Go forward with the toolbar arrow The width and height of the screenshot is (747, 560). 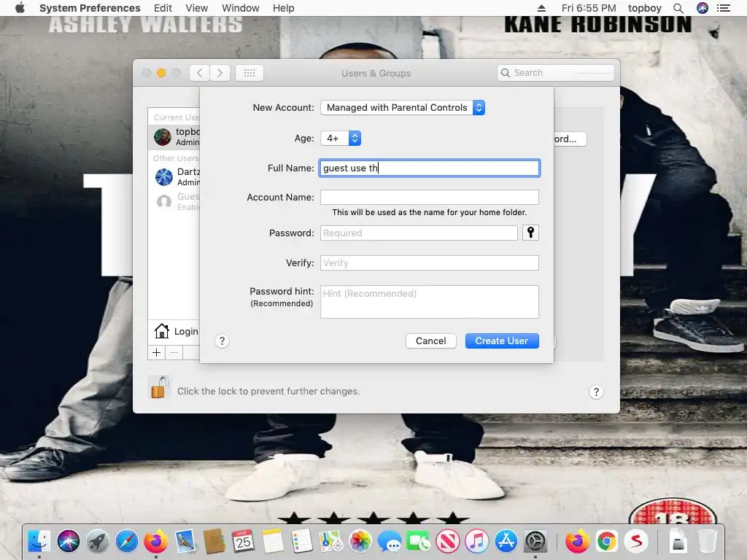[x=220, y=73]
